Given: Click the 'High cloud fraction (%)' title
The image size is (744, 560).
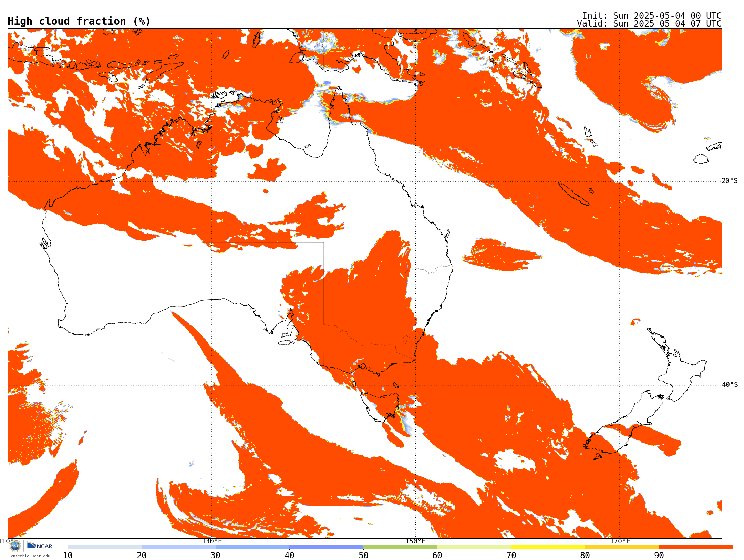Looking at the screenshot, I should point(79,21).
